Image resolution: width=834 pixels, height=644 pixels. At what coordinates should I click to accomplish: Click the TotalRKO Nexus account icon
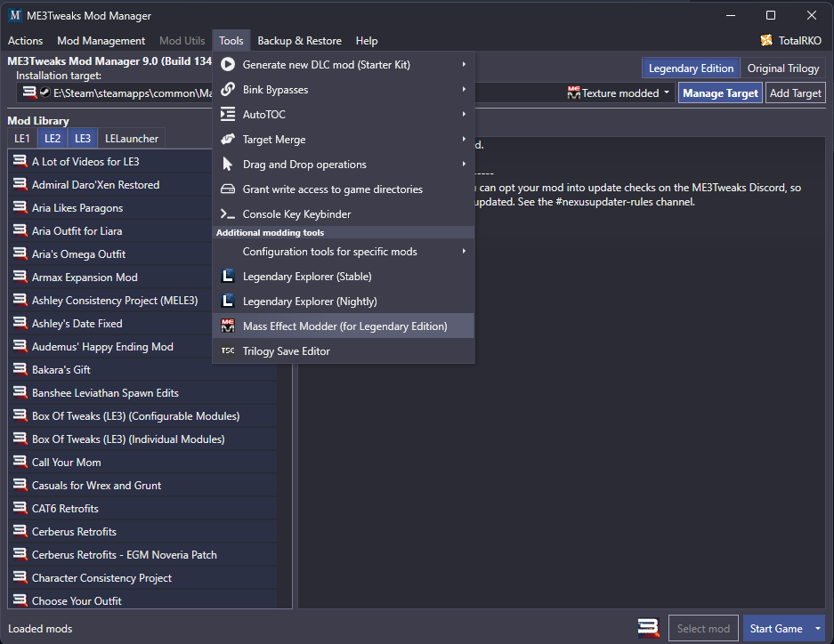(x=766, y=40)
